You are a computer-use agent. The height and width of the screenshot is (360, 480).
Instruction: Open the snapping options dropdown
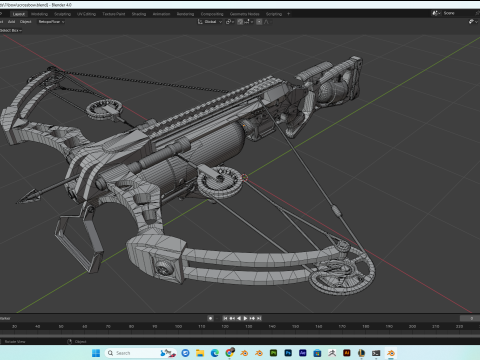tap(249, 22)
